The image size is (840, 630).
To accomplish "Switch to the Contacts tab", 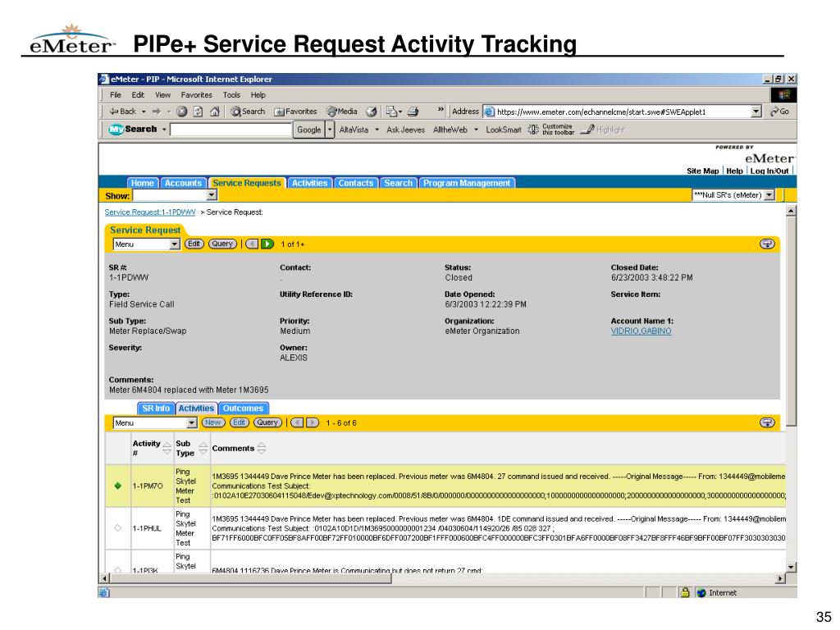I will (356, 183).
